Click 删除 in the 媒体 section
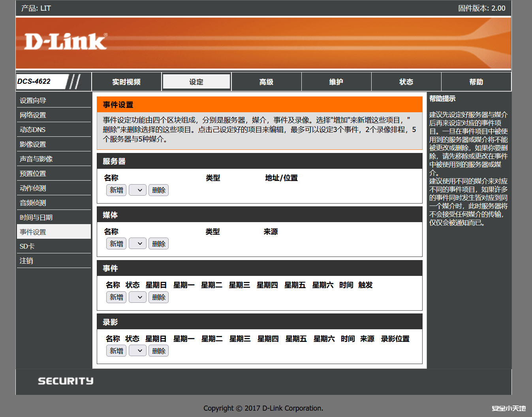 pos(158,243)
